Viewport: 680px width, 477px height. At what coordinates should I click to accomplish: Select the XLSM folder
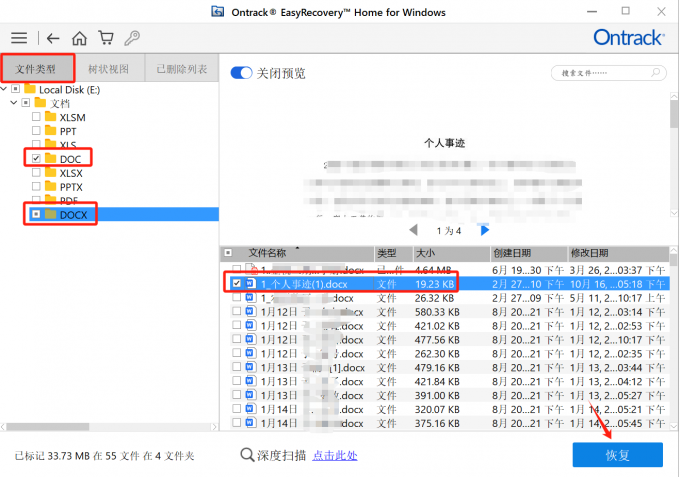tap(72, 117)
